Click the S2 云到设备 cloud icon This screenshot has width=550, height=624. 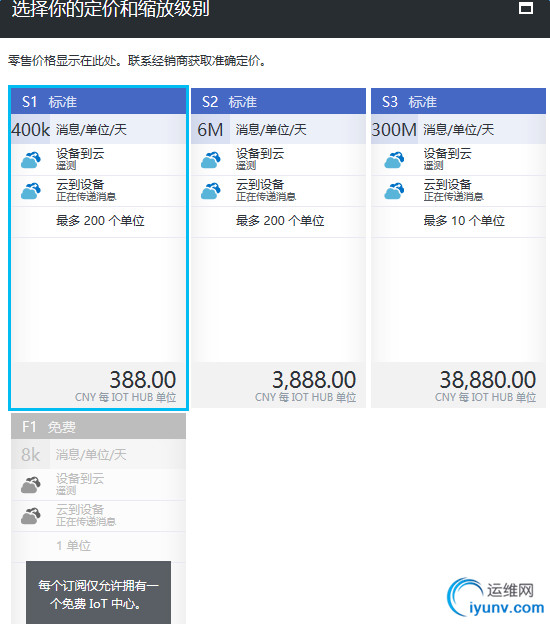point(211,191)
